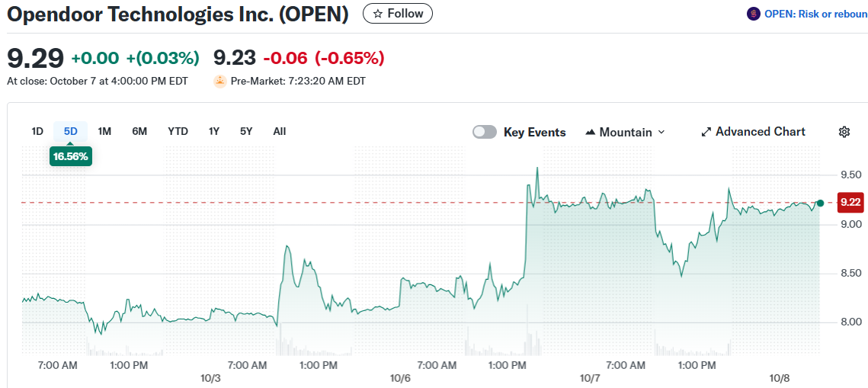The height and width of the screenshot is (388, 868).
Task: Click the round icon beside OPEN: Risk or rebound
Action: click(754, 14)
